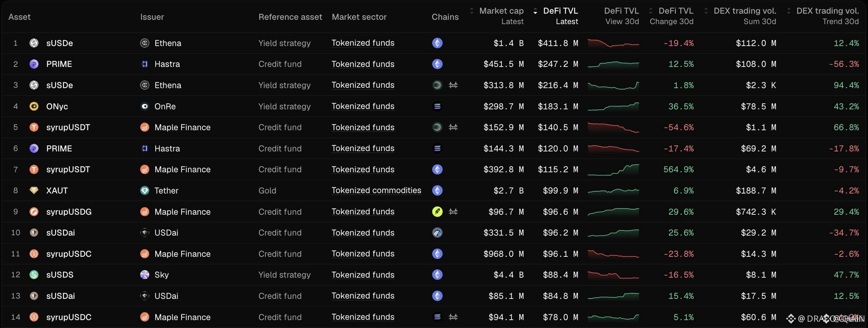Viewport: 868px width, 328px height.
Task: Click the Ethereum chain icon for XAUT
Action: click(437, 190)
